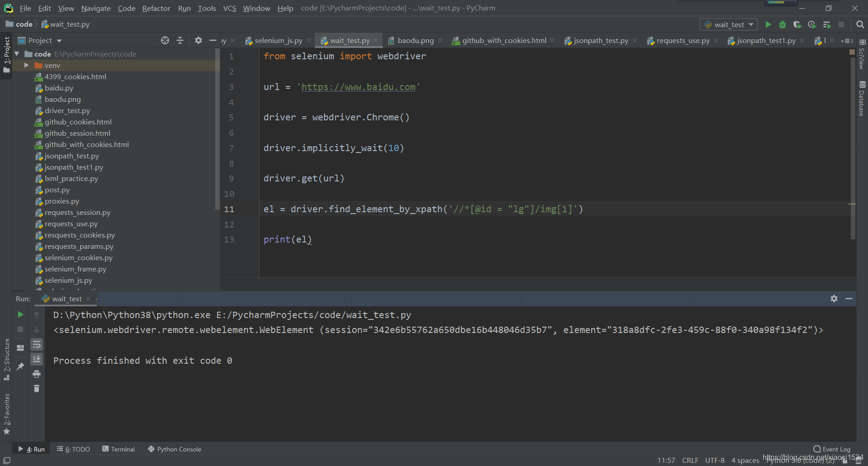Open the Favorites tool window
This screenshot has height=466, width=868.
pyautogui.click(x=6, y=414)
